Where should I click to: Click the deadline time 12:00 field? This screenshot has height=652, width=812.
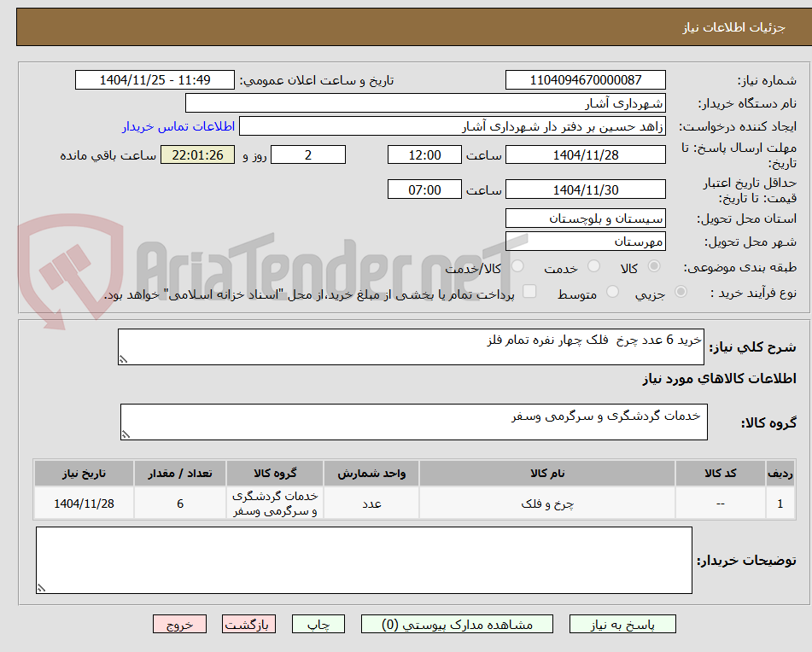(424, 154)
